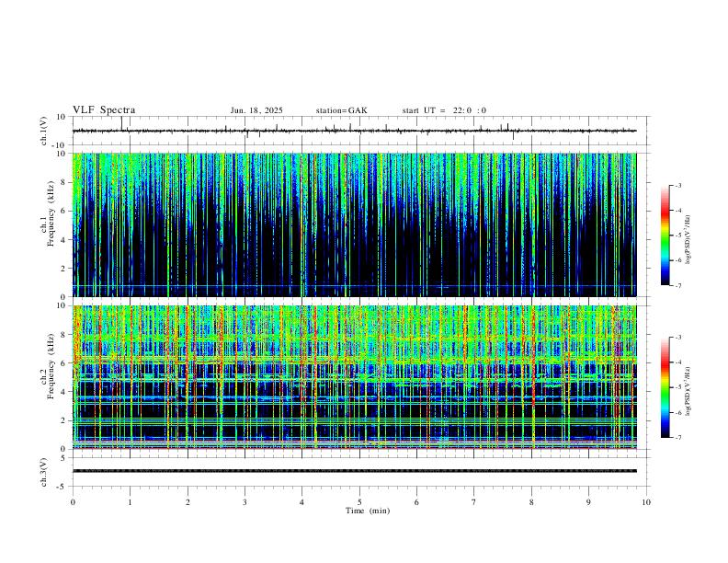
Task: Click the lower color scale bar for ch.2
Action: point(665,387)
